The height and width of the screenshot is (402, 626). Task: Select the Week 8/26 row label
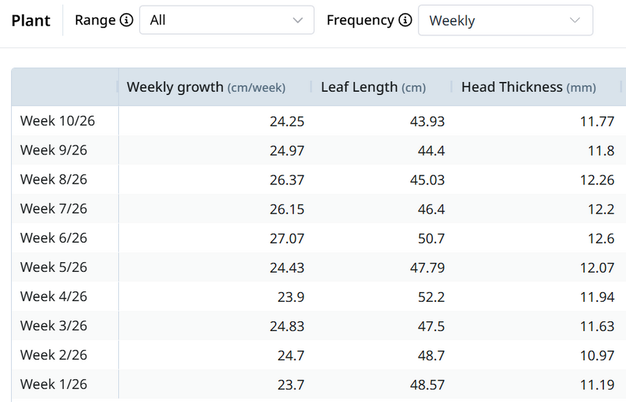point(54,180)
